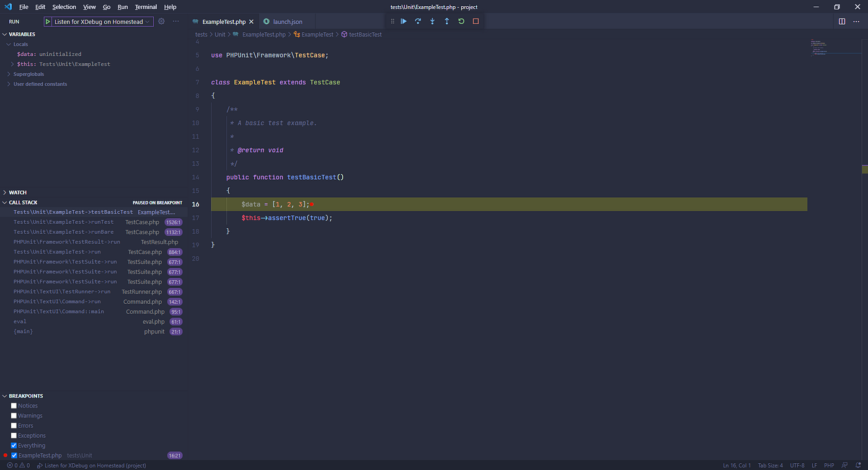
Task: Click the 'tests' breadcrumb segment
Action: [201, 35]
